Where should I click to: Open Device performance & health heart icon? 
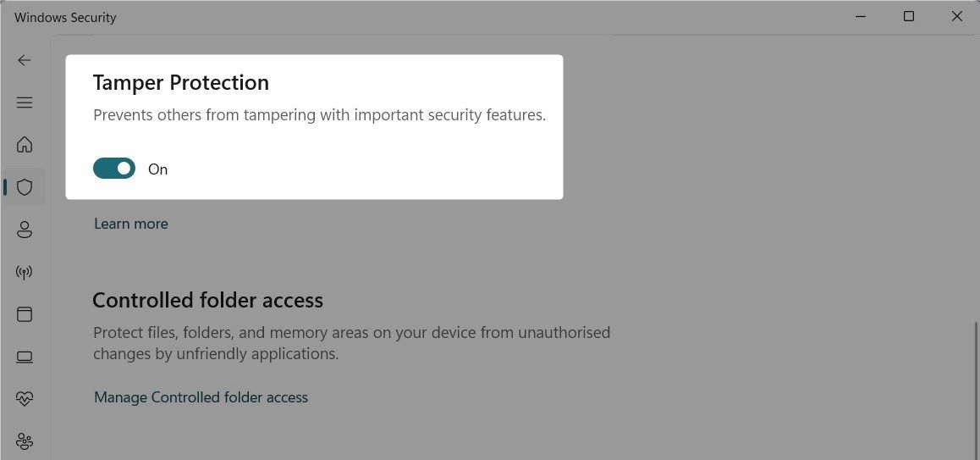25,399
